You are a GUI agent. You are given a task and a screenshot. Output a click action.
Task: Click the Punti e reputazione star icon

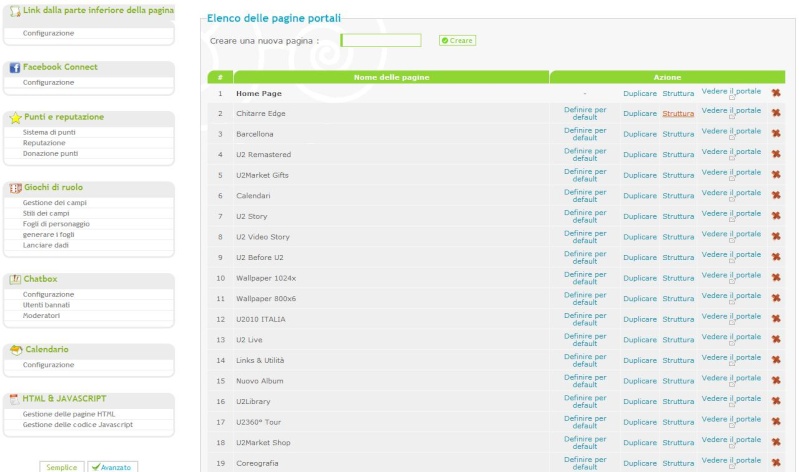click(x=15, y=118)
